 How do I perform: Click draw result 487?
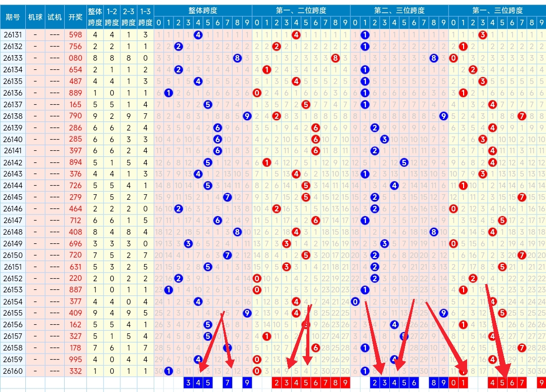(x=75, y=81)
